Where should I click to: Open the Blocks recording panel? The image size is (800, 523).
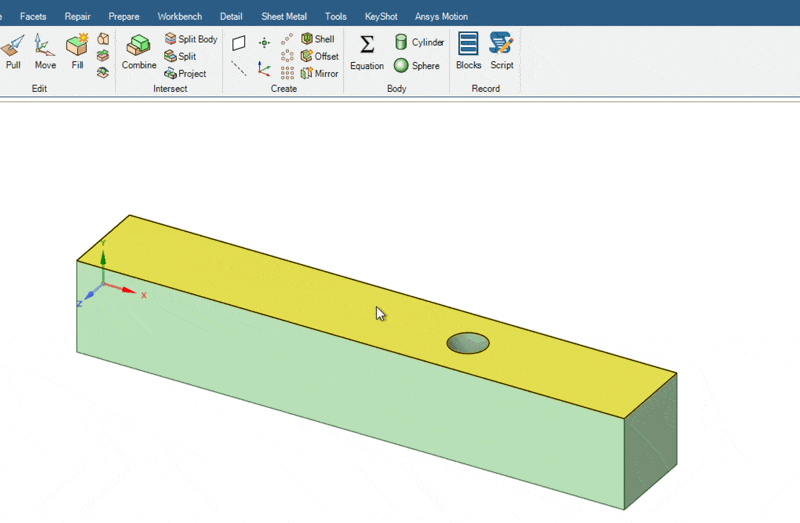click(468, 51)
